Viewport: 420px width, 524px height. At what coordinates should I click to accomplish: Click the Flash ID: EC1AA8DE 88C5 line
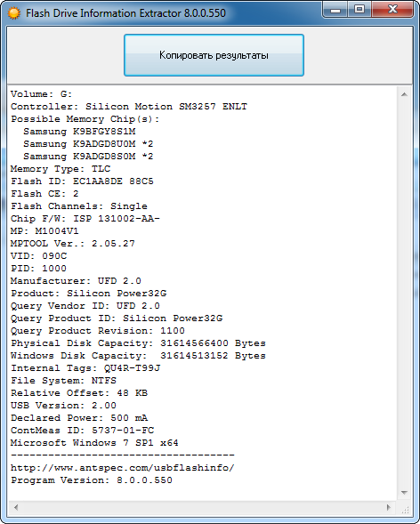[x=82, y=181]
